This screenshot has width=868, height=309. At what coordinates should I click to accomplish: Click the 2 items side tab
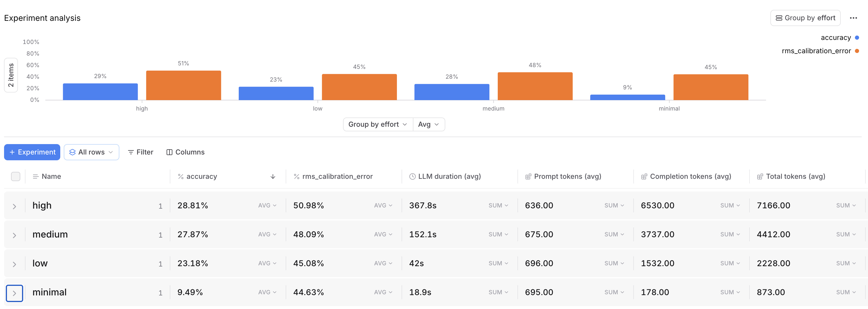click(x=11, y=75)
